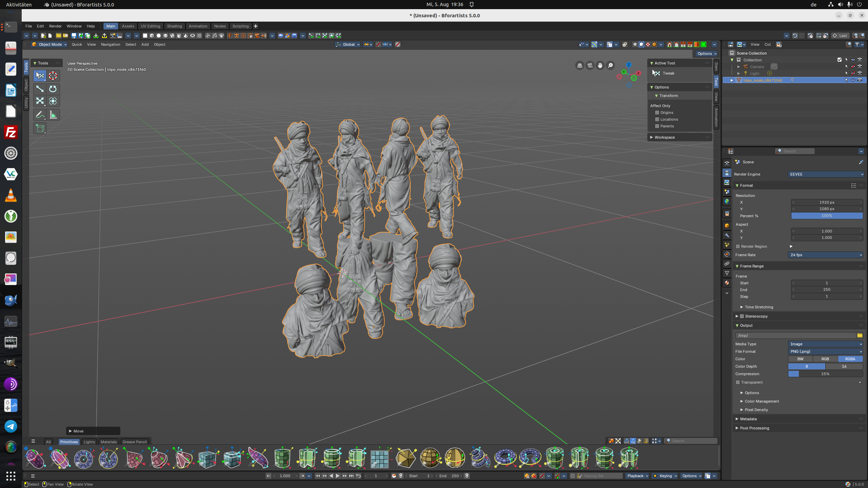The width and height of the screenshot is (868, 488).
Task: Enable the Parents checkbox under Affect Only
Action: pyautogui.click(x=657, y=126)
